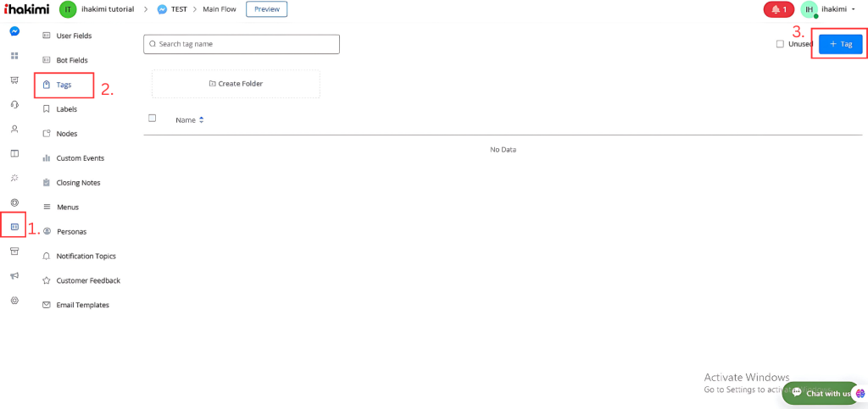Tick the select-all checkbox in table header
This screenshot has height=409, width=868.
coord(153,119)
